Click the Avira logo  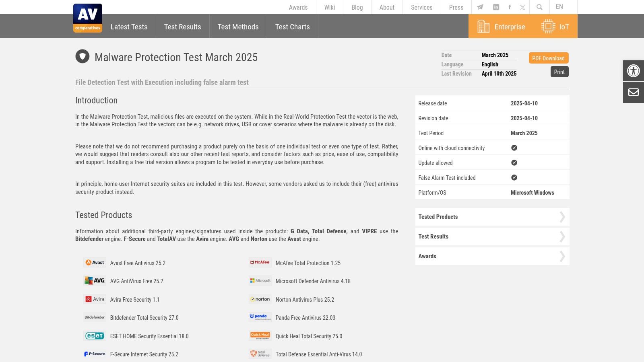95,299
